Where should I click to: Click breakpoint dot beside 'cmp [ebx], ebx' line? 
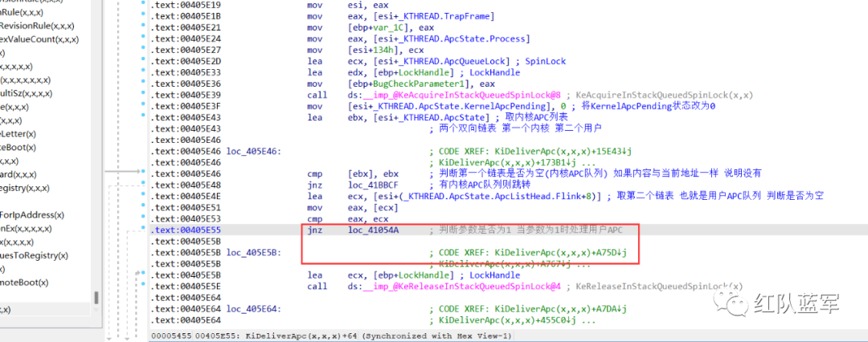point(145,173)
